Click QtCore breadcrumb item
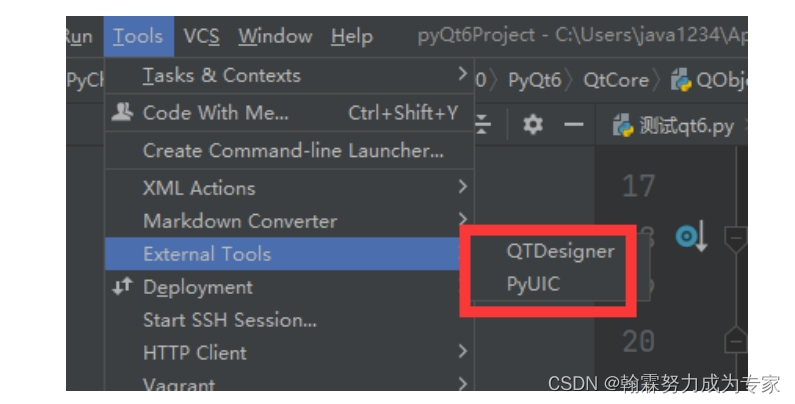 click(x=616, y=80)
